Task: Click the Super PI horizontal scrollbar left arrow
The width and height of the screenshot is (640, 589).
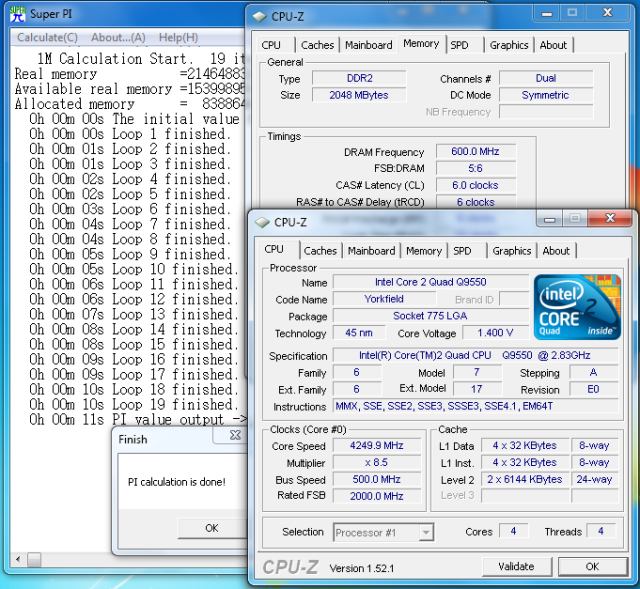Action: click(18, 559)
